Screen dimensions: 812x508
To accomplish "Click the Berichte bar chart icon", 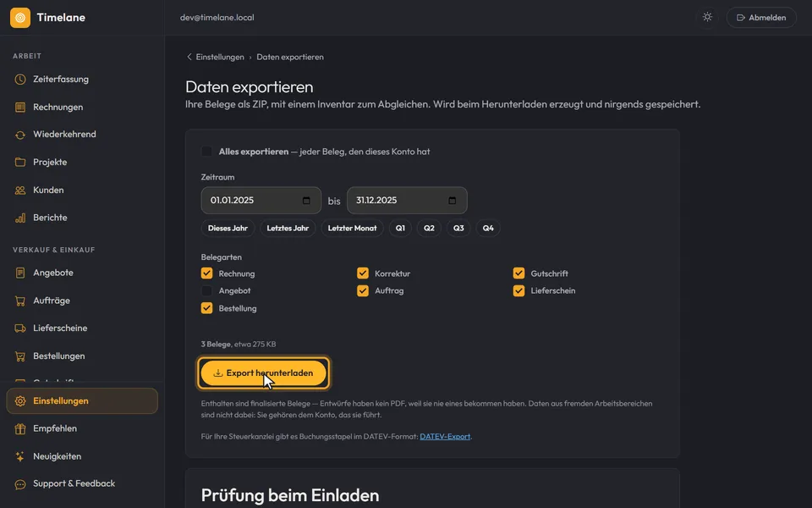I will point(20,218).
